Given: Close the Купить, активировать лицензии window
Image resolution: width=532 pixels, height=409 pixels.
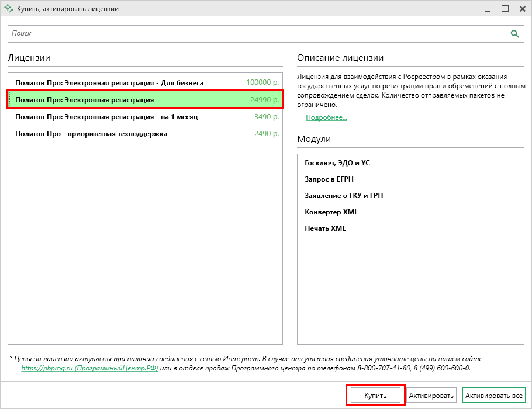Looking at the screenshot, I should [523, 9].
